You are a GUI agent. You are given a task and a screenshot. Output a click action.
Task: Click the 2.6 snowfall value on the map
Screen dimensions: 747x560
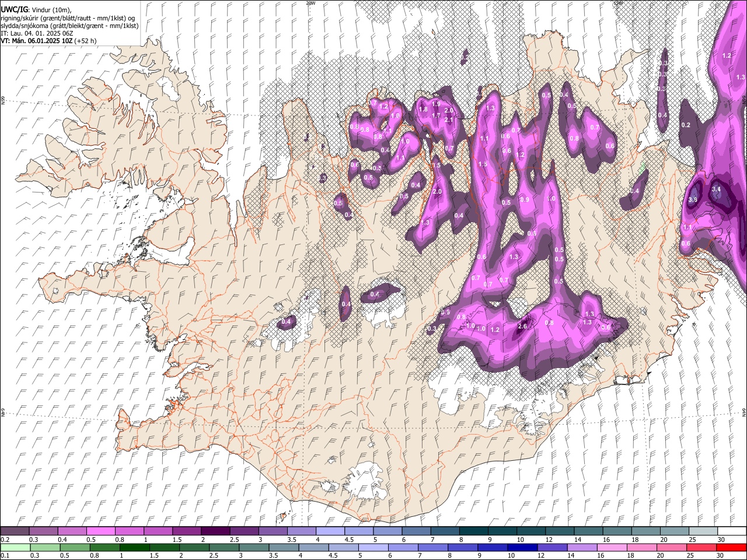click(522, 326)
